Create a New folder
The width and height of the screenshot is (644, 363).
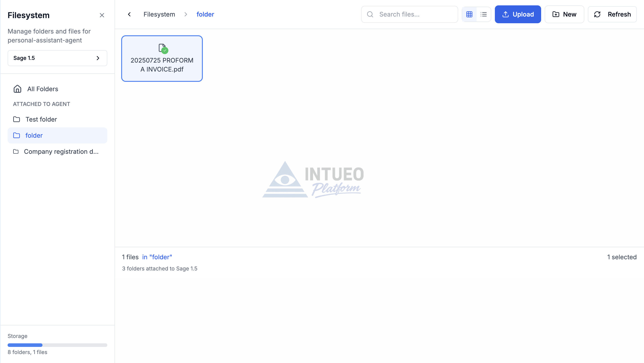[564, 14]
